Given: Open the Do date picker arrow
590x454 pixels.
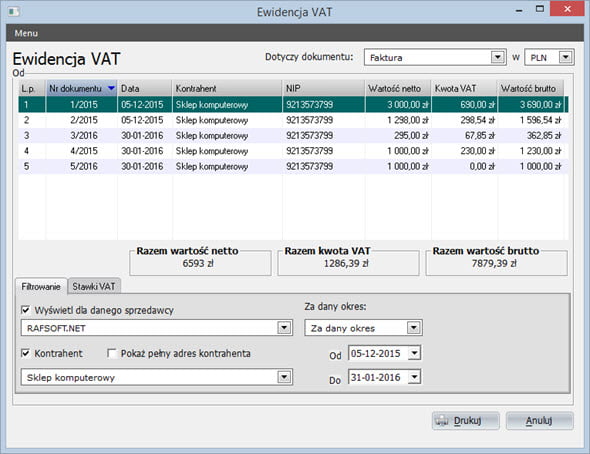Looking at the screenshot, I should click(x=414, y=377).
